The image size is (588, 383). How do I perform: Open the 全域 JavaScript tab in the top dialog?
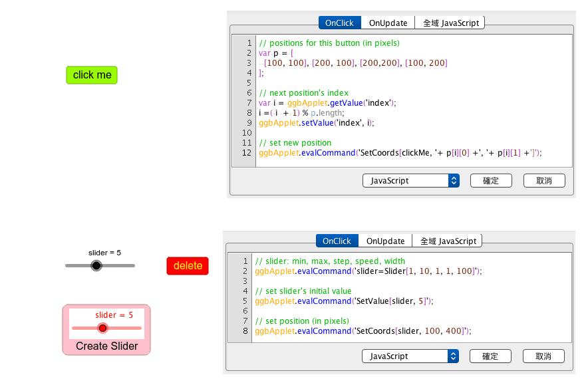(x=450, y=22)
